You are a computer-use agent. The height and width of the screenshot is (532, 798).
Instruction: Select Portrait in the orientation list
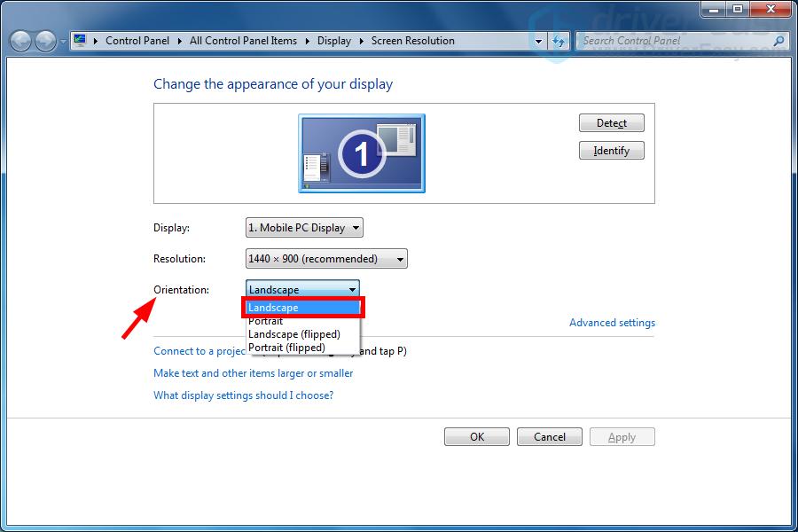point(266,321)
